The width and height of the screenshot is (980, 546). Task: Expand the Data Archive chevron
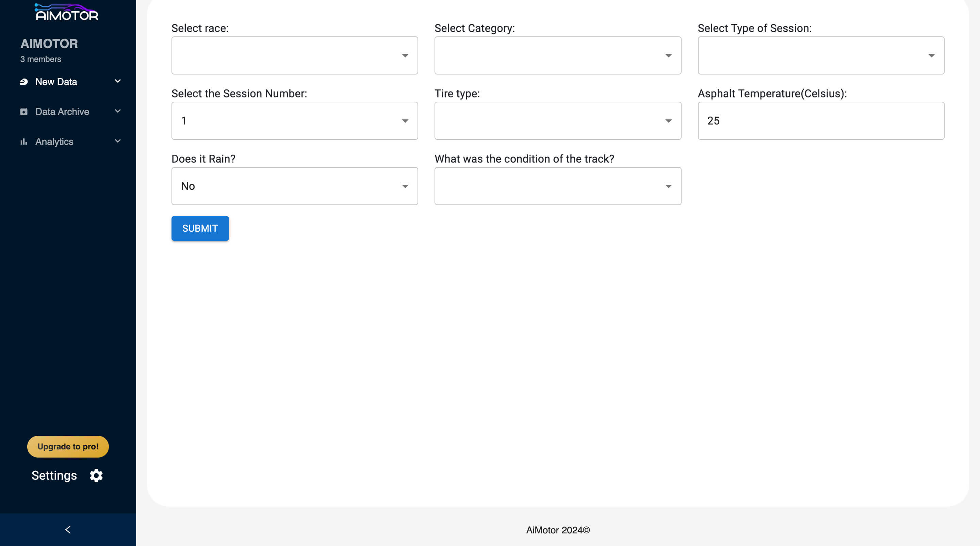point(117,111)
